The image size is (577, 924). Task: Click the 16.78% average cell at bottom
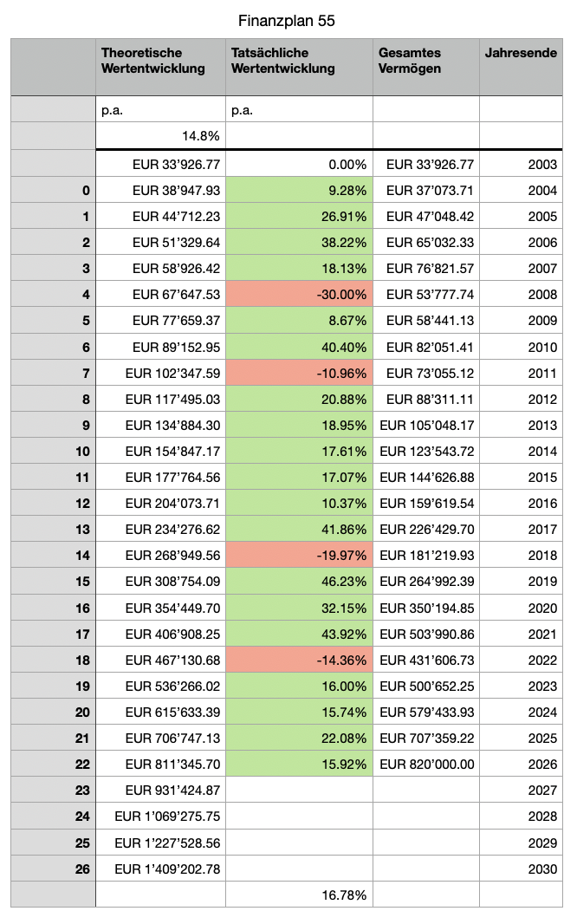coord(299,895)
